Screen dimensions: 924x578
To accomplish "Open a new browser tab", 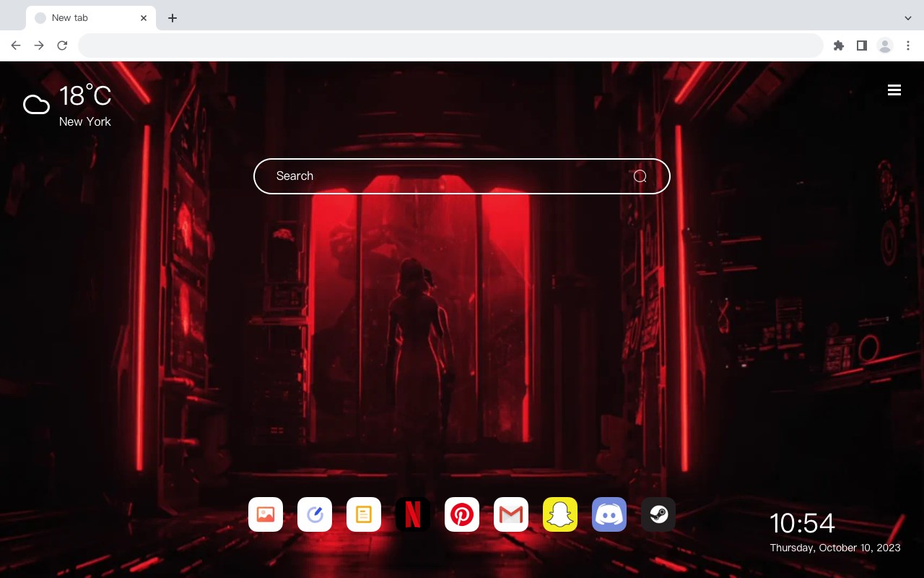I will pos(172,18).
